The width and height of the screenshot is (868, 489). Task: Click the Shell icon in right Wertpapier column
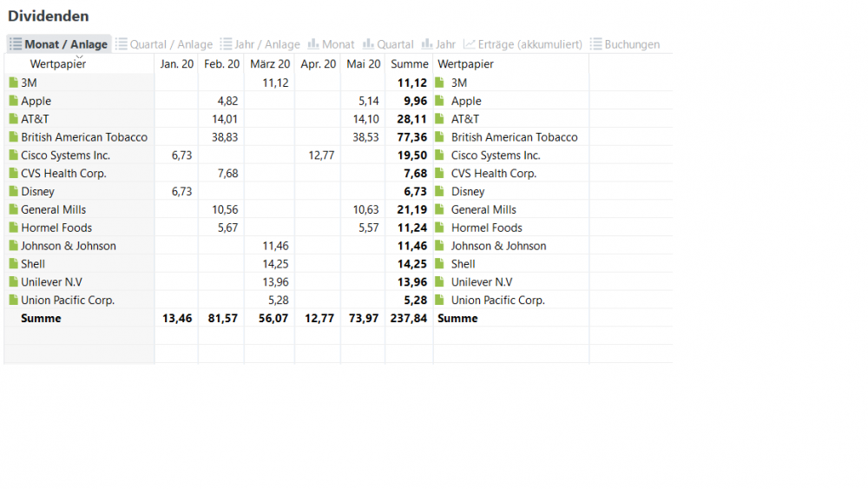pyautogui.click(x=439, y=263)
